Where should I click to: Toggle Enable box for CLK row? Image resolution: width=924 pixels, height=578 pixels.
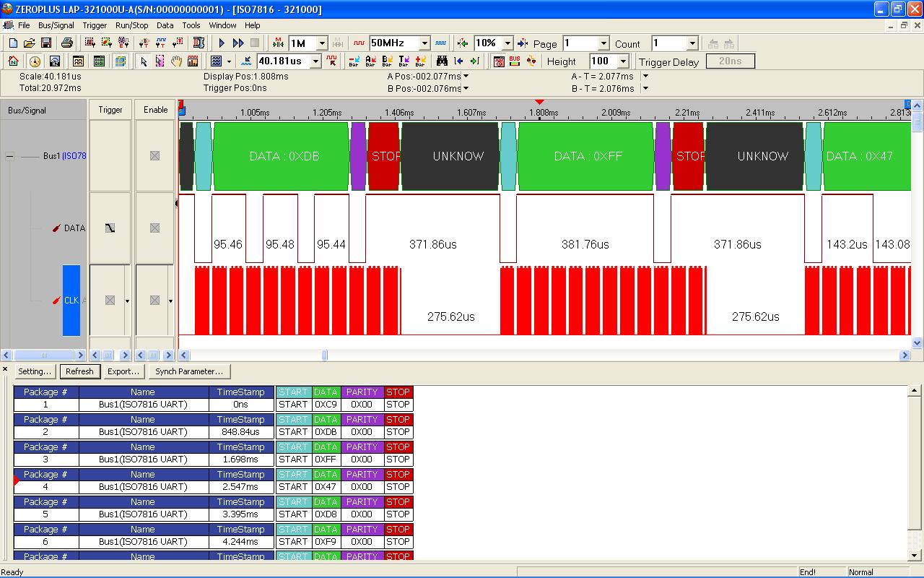pyautogui.click(x=154, y=300)
